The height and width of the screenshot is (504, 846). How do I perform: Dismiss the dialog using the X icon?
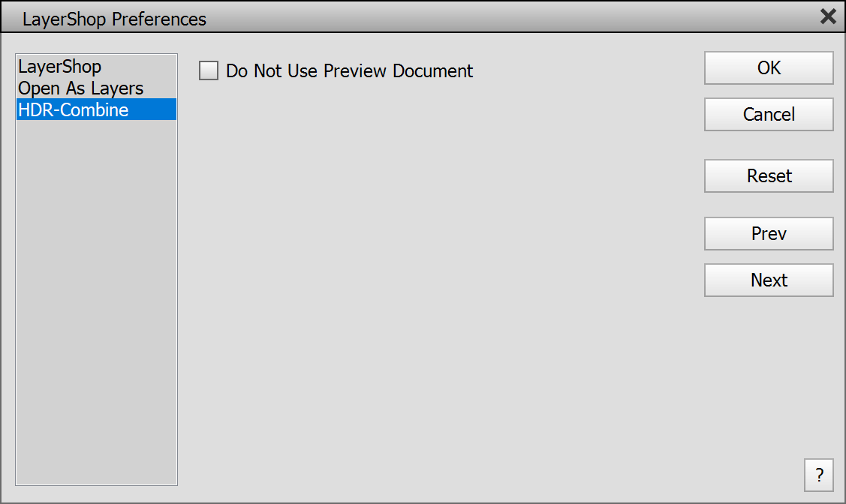[x=828, y=17]
